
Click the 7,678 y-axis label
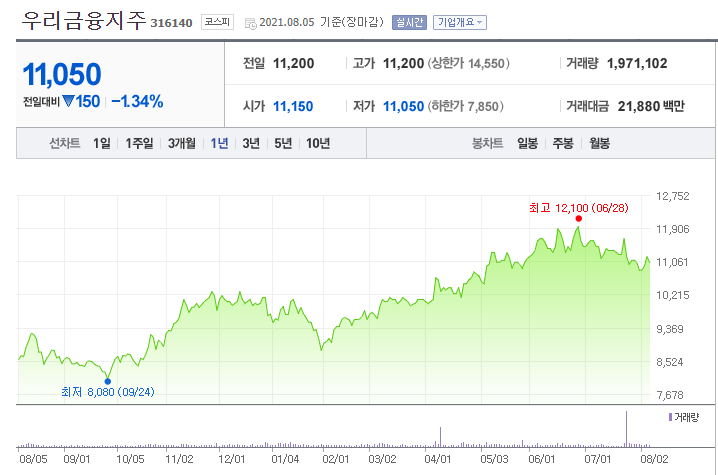tap(670, 395)
